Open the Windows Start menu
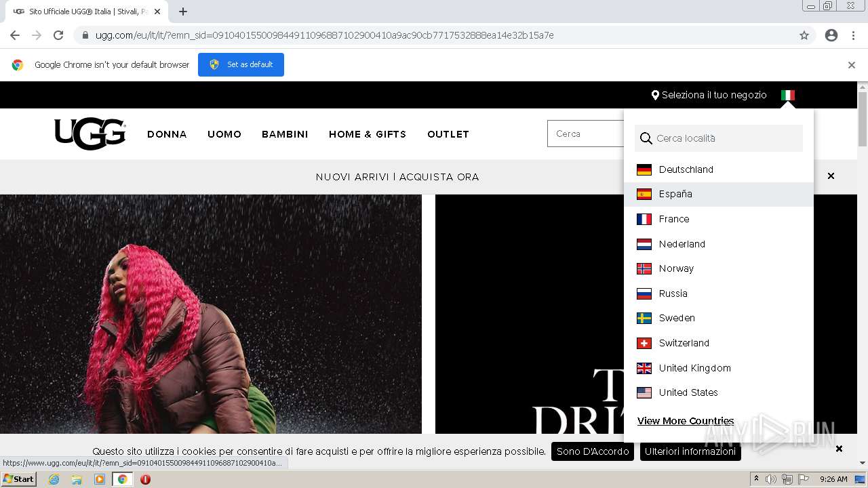Screen dimensions: 868x488 [x=19, y=479]
